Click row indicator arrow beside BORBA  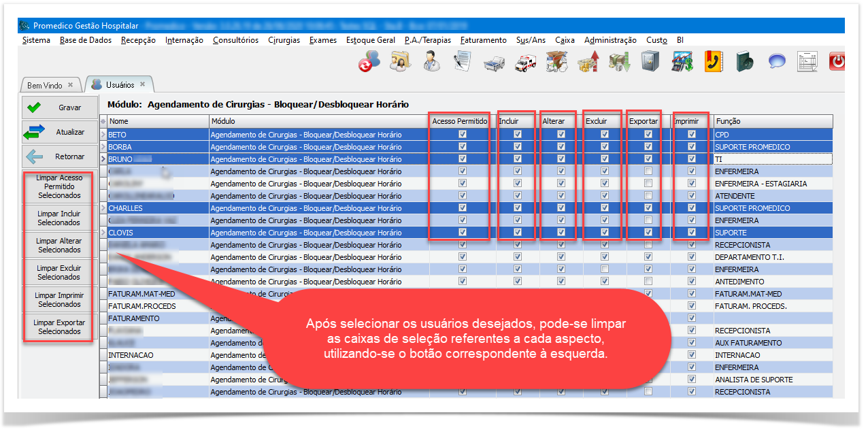point(103,147)
